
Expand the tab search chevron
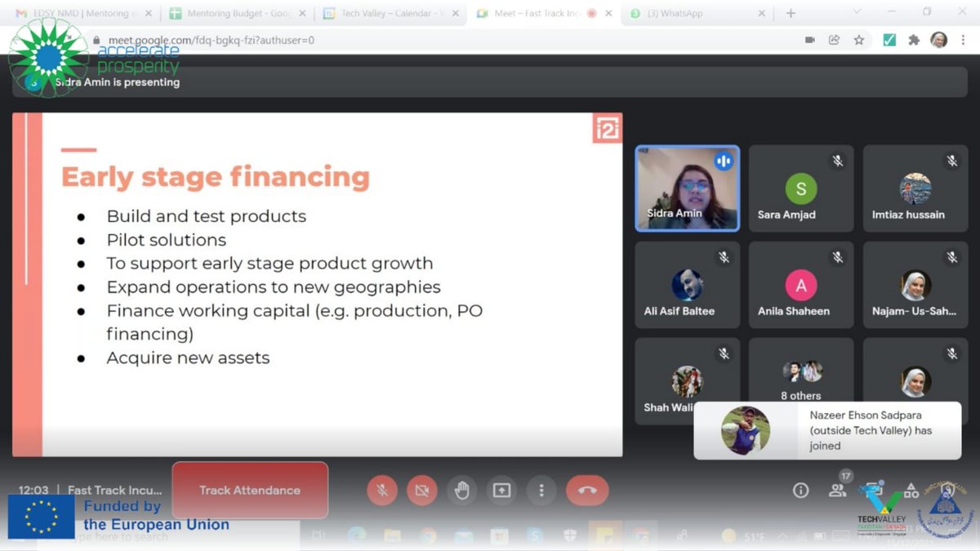(x=857, y=12)
